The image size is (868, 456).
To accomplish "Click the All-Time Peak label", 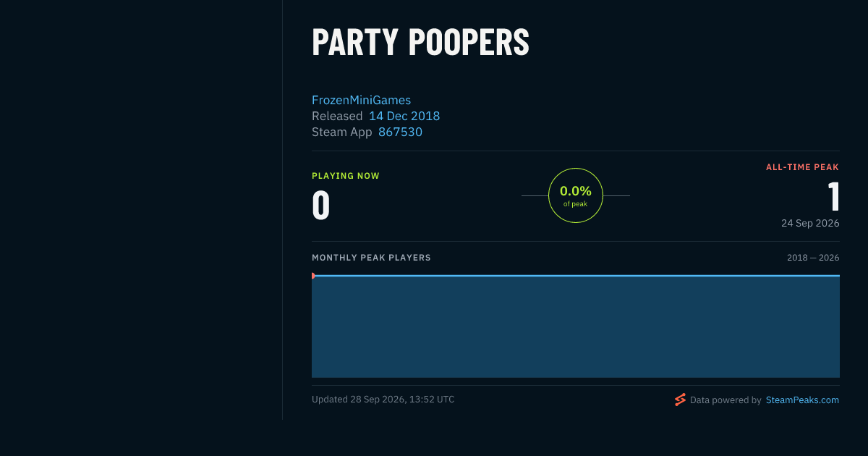I will (802, 167).
